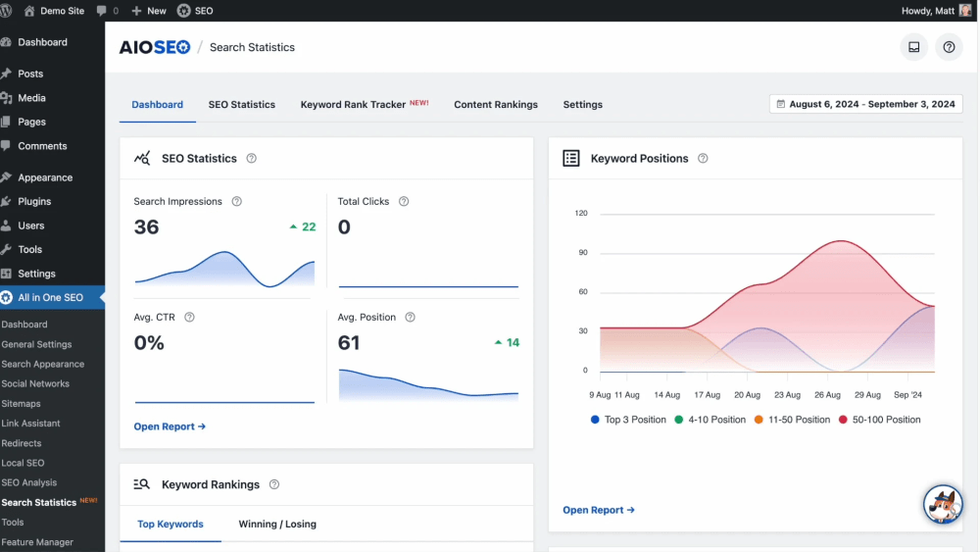Viewport: 980px width, 552px height.
Task: Toggle Top 3 Position legend series
Action: pos(628,420)
